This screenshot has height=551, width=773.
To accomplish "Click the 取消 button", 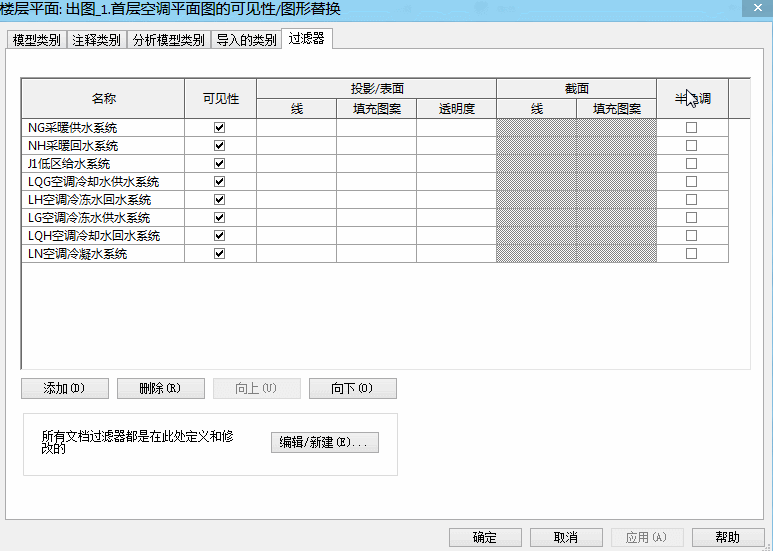I will click(566, 537).
